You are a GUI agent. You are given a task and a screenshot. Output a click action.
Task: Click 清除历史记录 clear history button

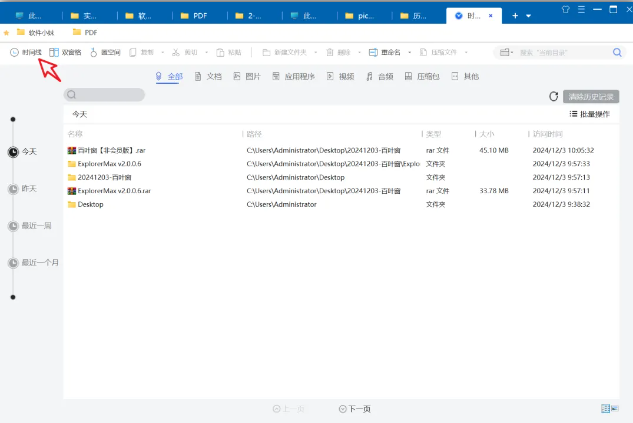pyautogui.click(x=591, y=96)
